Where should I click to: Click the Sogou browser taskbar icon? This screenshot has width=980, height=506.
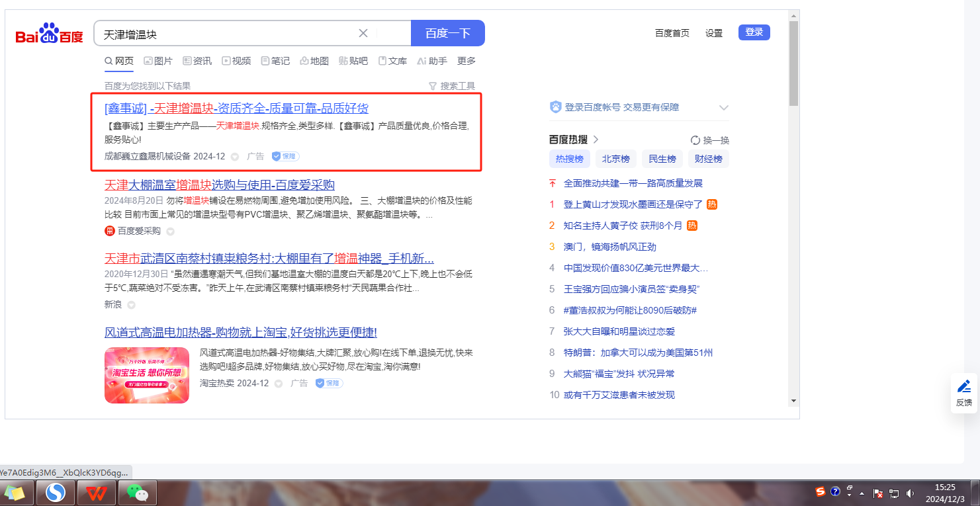(x=56, y=493)
